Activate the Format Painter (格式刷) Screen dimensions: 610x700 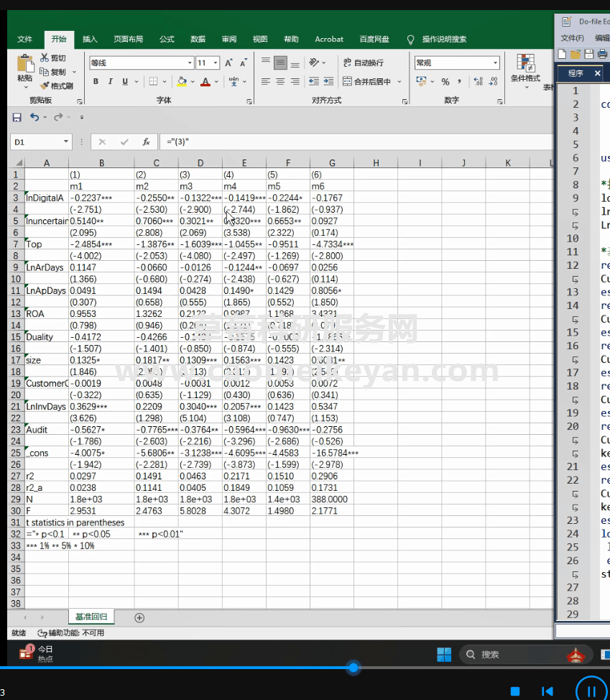tap(56, 86)
